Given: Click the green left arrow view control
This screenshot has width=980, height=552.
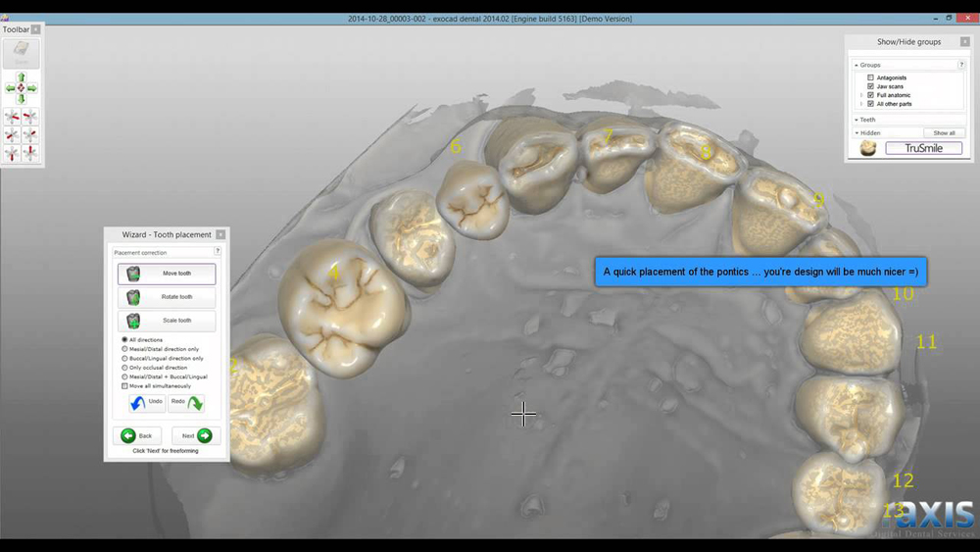Looking at the screenshot, I should click(10, 88).
